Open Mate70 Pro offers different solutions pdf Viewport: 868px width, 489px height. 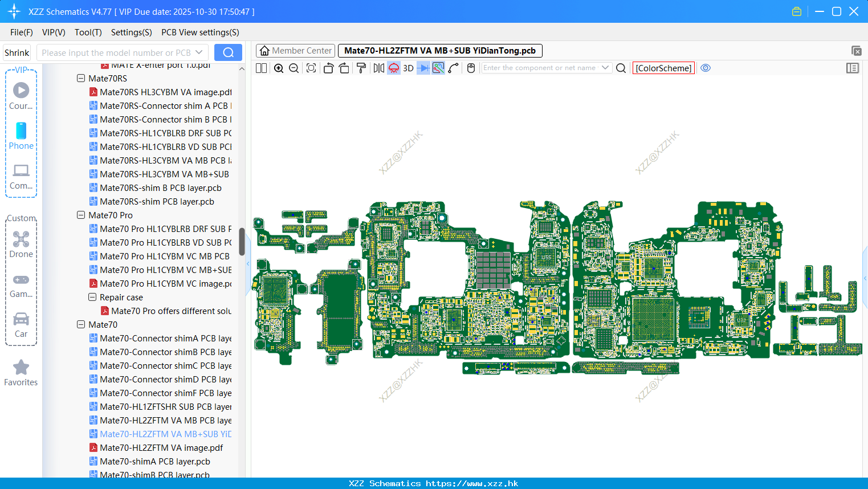166,311
